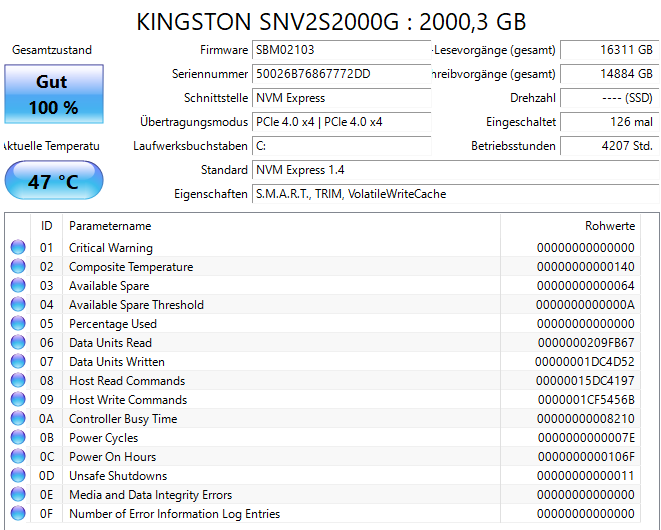661x530 pixels.
Task: Click the status orb for Data Units Written
Action: coord(18,361)
